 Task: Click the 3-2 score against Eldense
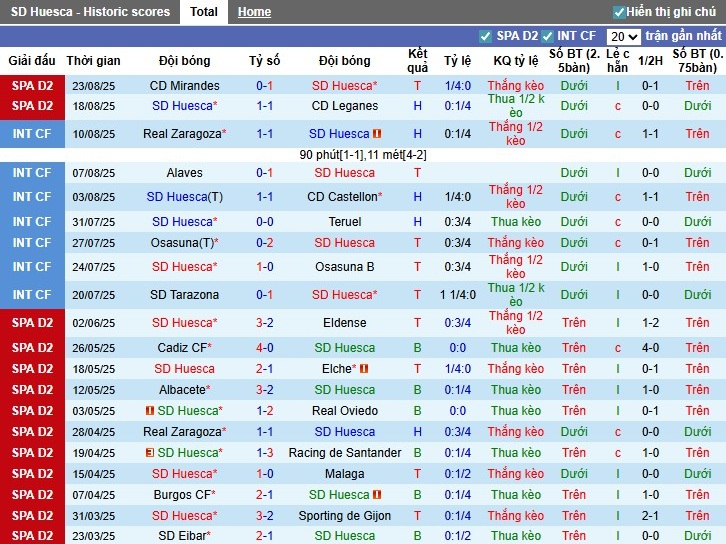click(264, 323)
